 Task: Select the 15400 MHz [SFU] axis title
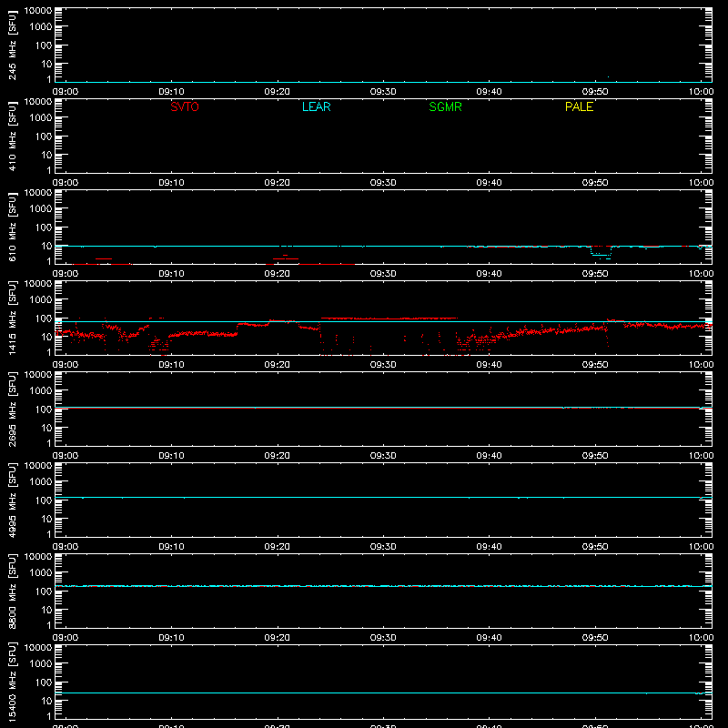coord(12,682)
